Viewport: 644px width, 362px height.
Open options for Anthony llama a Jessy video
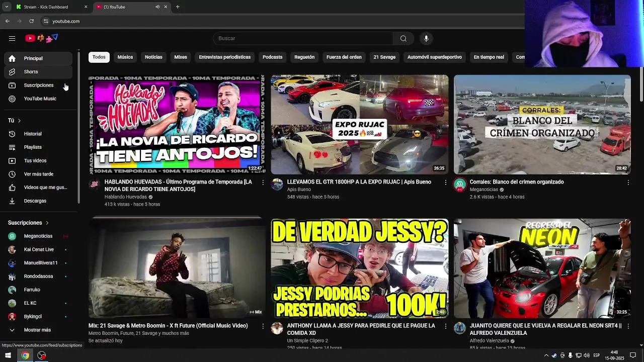click(x=445, y=326)
